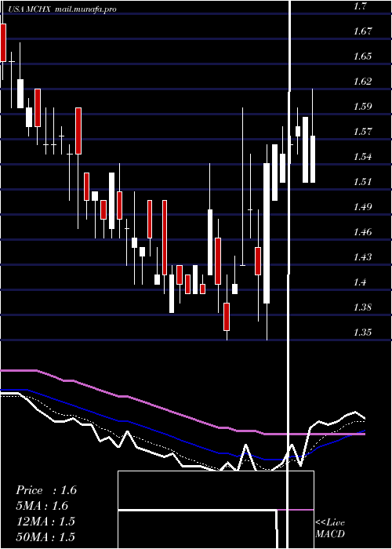The height and width of the screenshot is (549, 392).
Task: Select the 1.54 price axis label
Action: pyautogui.click(x=362, y=157)
